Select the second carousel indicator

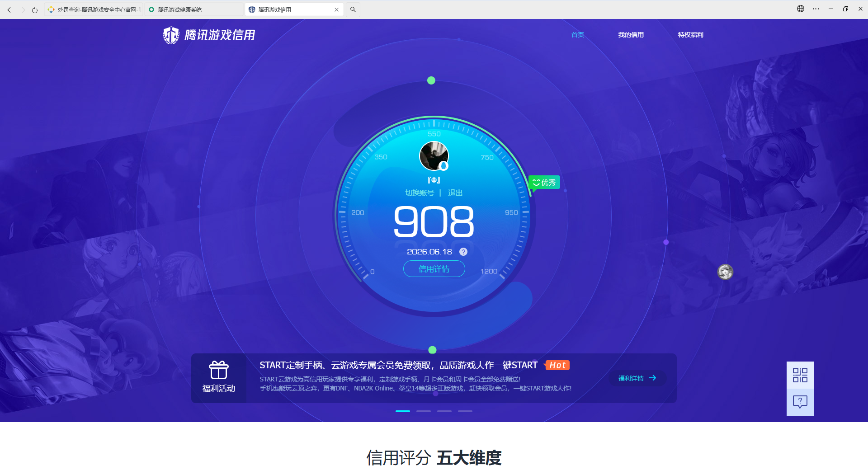point(424,411)
